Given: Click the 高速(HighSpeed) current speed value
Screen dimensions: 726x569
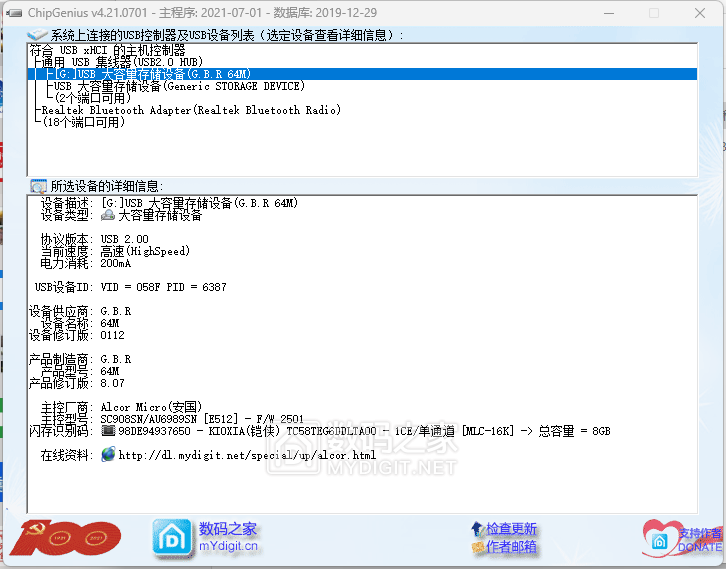Looking at the screenshot, I should 145,251.
